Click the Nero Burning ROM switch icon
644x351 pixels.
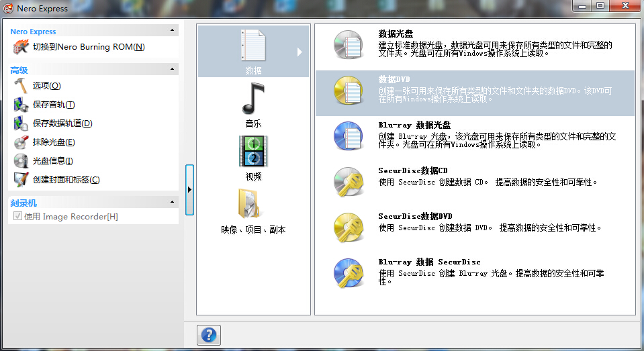click(21, 47)
